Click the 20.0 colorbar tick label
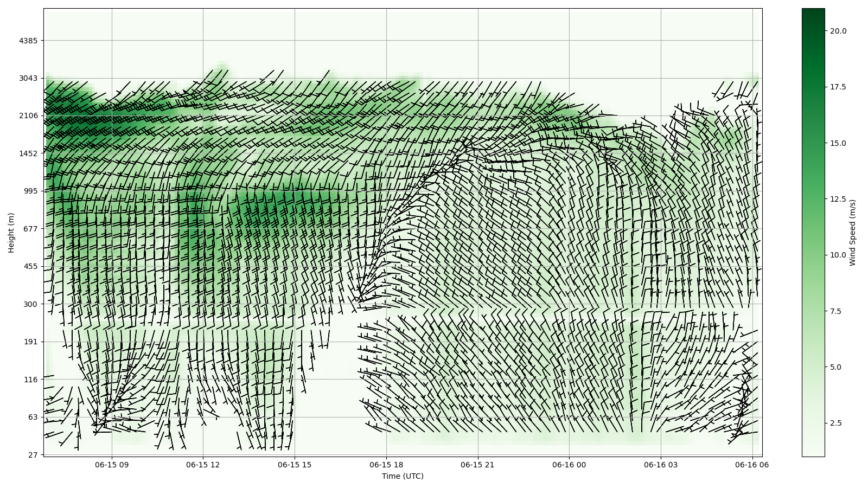The image size is (868, 488). 838,31
